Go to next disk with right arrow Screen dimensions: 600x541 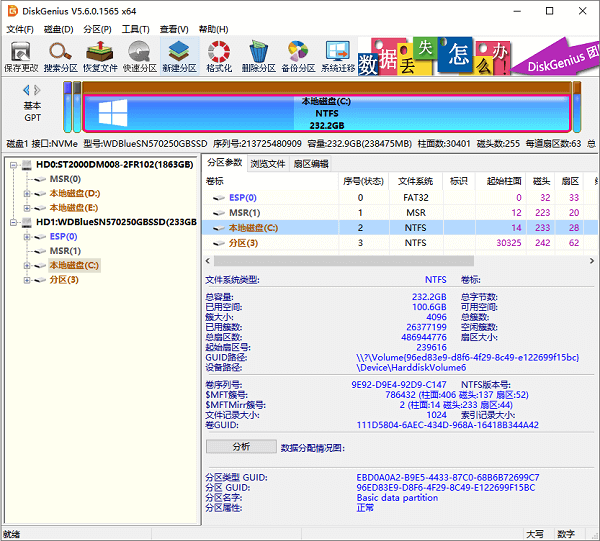[x=41, y=90]
